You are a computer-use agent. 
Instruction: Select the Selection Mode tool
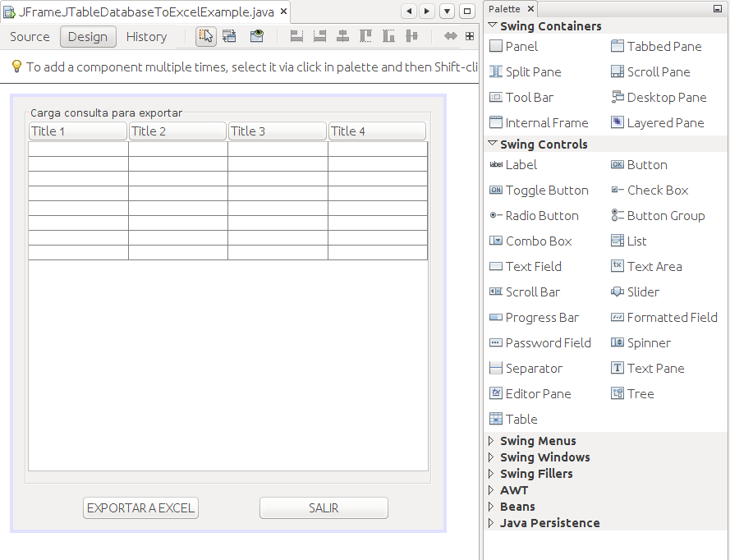coord(204,36)
